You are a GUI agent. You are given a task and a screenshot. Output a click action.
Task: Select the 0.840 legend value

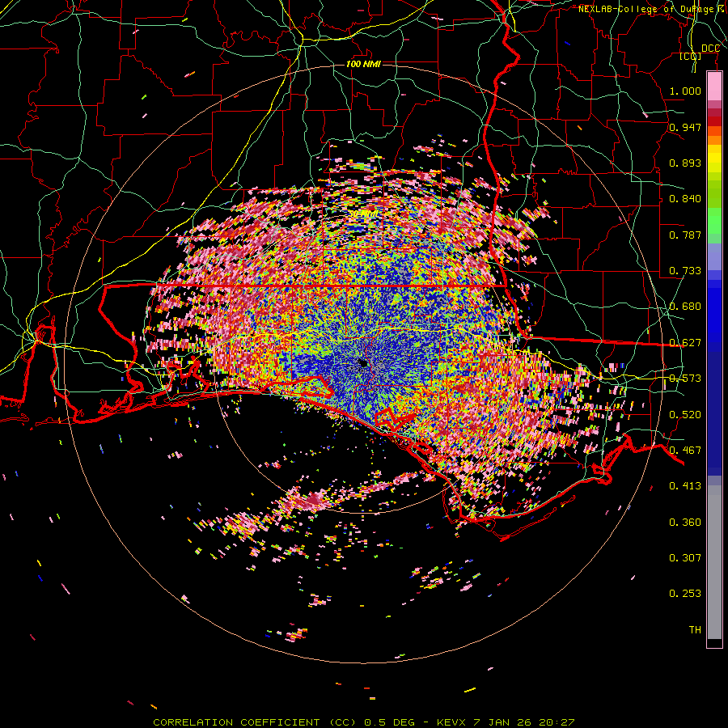tap(685, 199)
